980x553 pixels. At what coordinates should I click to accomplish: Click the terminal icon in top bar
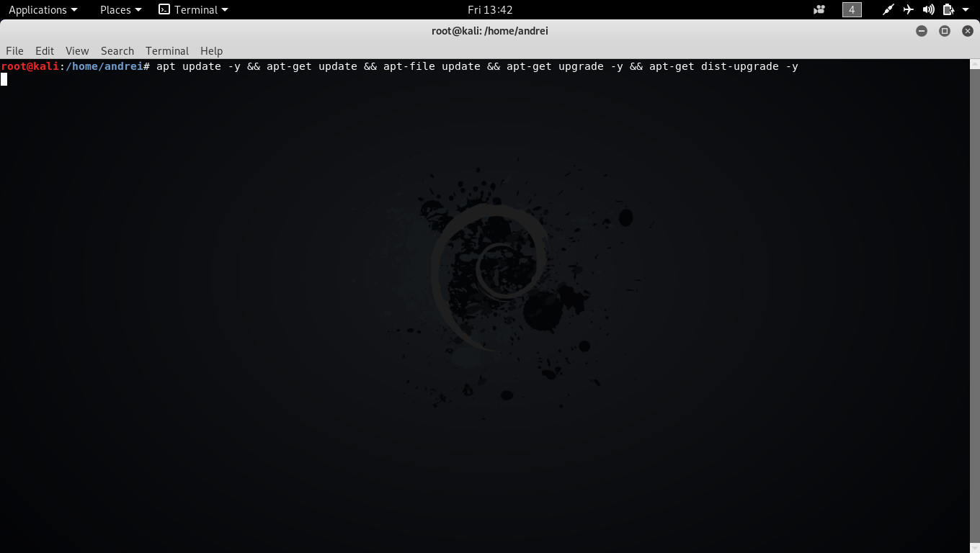tap(164, 10)
